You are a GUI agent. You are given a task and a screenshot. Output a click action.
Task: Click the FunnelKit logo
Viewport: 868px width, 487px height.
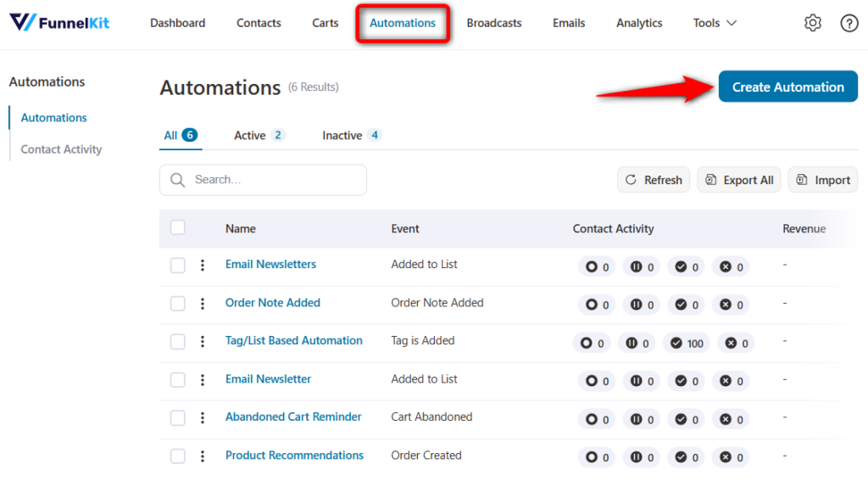[x=60, y=23]
